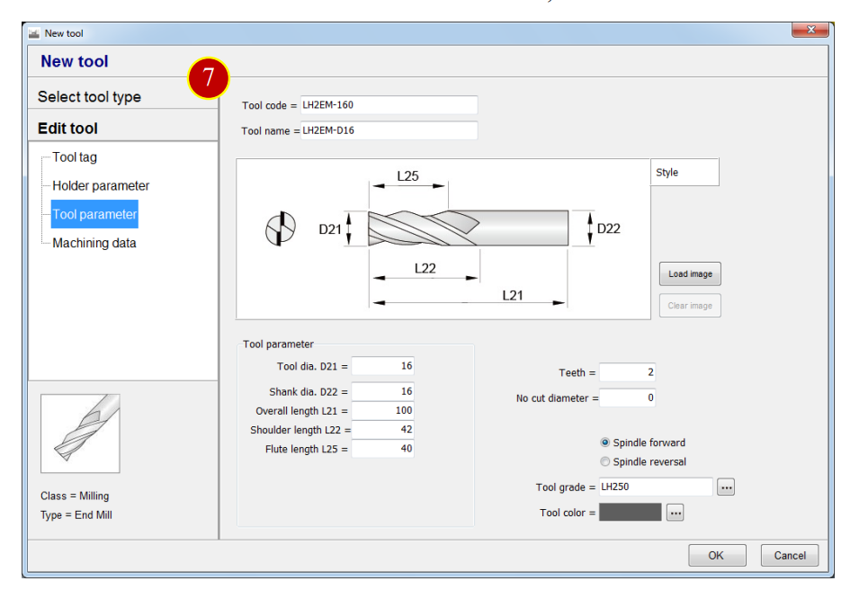The width and height of the screenshot is (868, 590).
Task: Click the Tool grade text field
Action: click(656, 487)
